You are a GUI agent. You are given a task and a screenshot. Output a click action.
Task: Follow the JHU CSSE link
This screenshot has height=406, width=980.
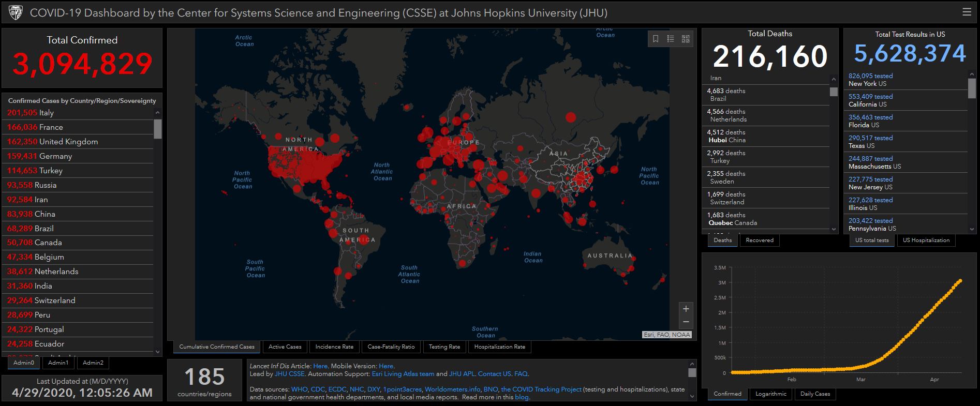[290, 374]
